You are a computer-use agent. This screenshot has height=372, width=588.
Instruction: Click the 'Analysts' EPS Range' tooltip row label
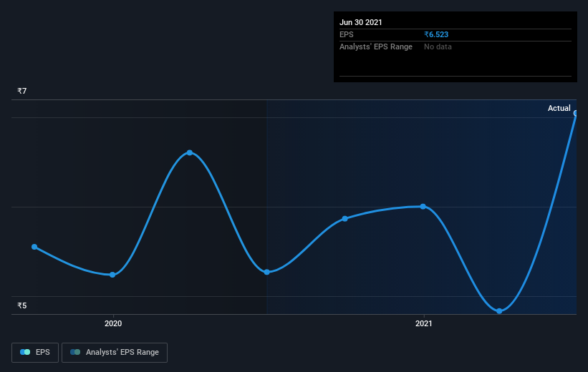click(x=376, y=46)
